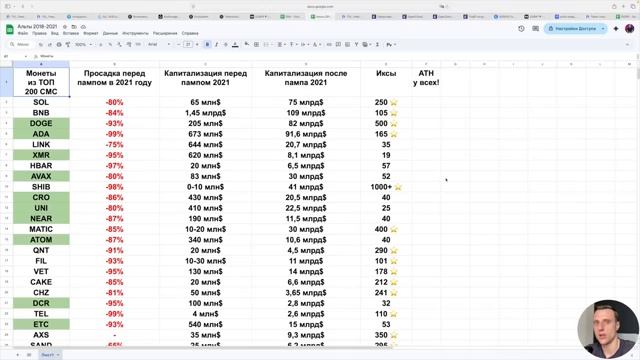Image resolution: width=640 pixels, height=360 pixels.
Task: Open horizontal align dropdown
Action: coord(281,44)
